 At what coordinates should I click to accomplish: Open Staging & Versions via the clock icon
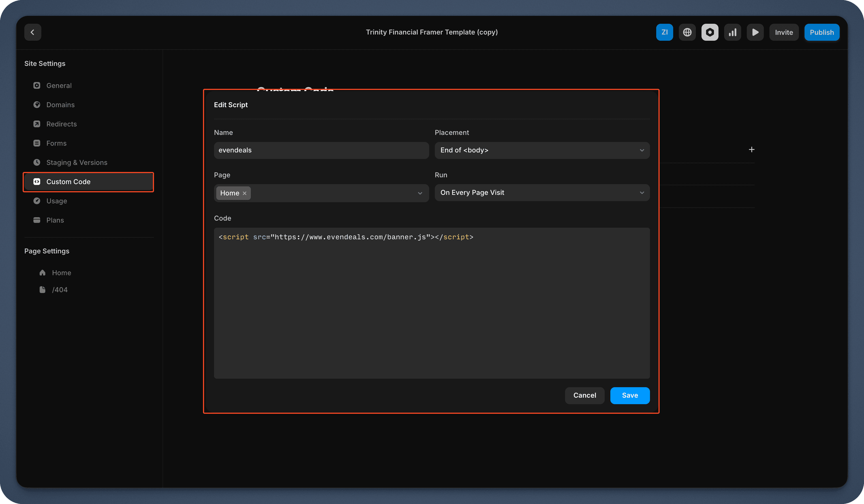(37, 162)
